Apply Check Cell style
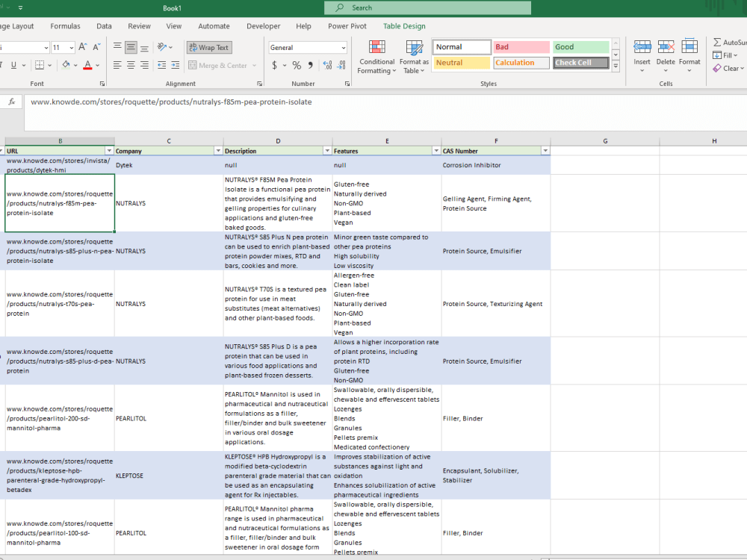Image resolution: width=747 pixels, height=560 pixels. pos(580,63)
